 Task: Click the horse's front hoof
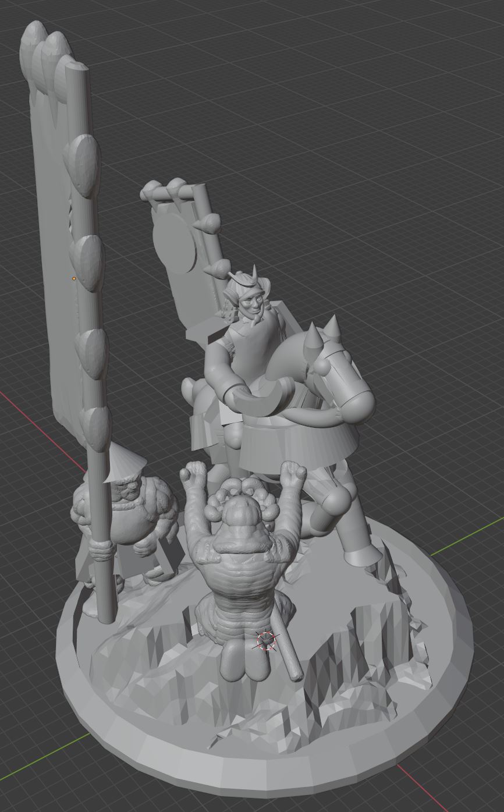pos(362,557)
